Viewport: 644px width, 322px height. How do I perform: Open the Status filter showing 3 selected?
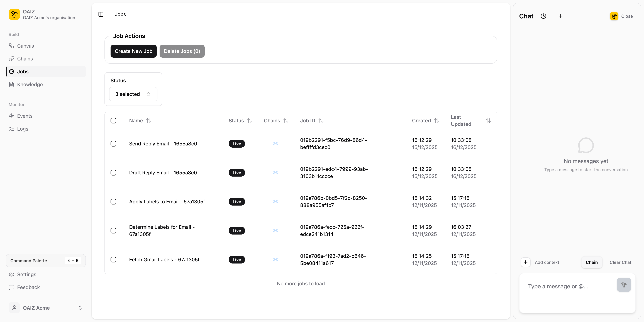pos(133,94)
